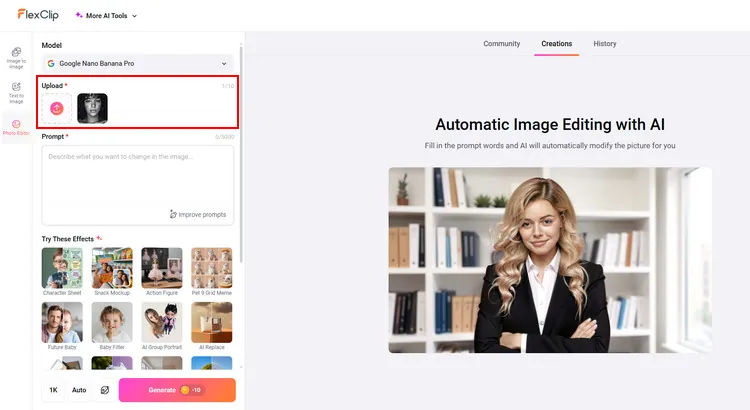Switch to the History tab
The image size is (750, 410).
(604, 44)
